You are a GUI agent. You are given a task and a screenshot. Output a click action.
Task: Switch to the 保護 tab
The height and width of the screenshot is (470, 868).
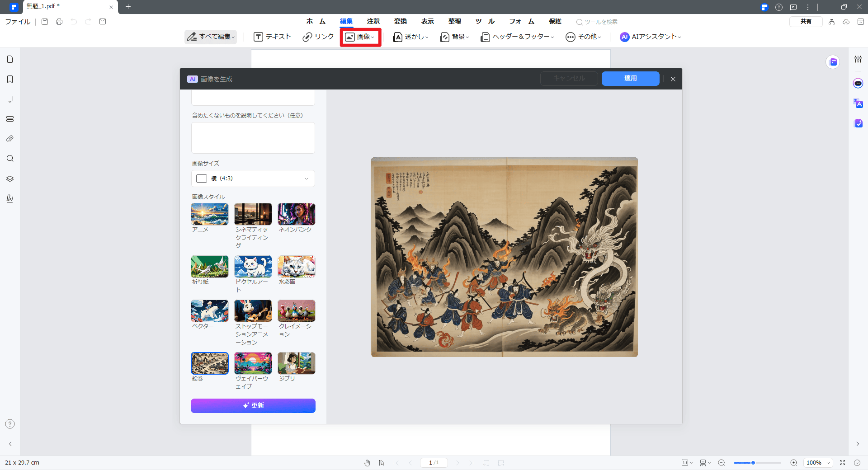point(555,21)
